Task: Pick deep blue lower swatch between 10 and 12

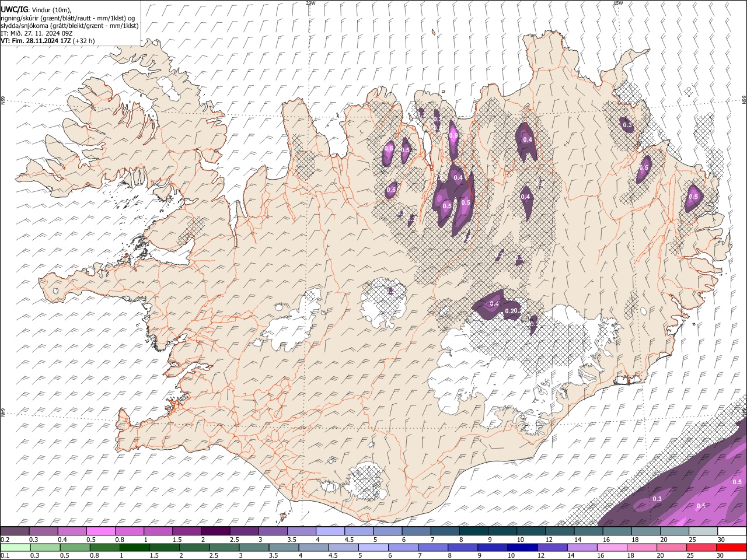Action: (x=523, y=547)
